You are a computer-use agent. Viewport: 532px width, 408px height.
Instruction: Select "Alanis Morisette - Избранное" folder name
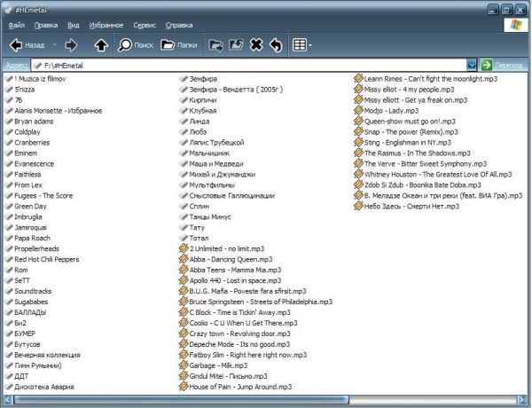[58, 111]
